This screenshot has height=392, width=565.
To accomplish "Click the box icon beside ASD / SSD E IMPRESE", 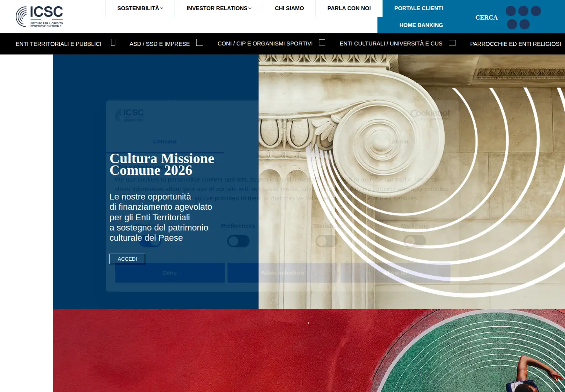I will point(200,42).
